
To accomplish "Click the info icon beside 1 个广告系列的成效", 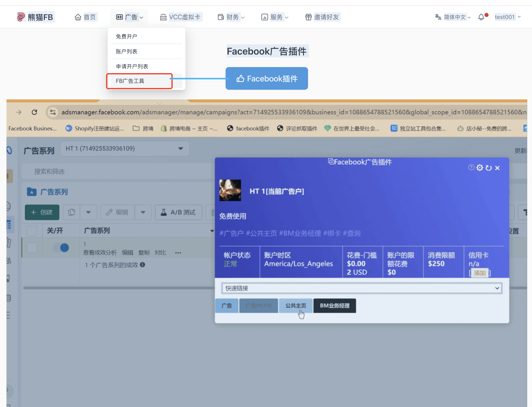I will (x=142, y=264).
